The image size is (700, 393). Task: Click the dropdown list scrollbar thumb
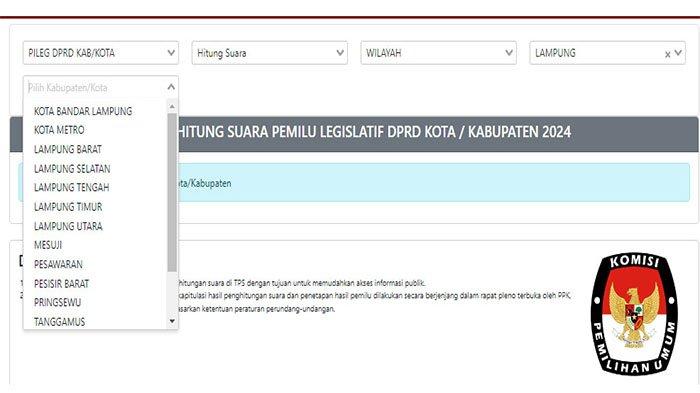click(172, 192)
